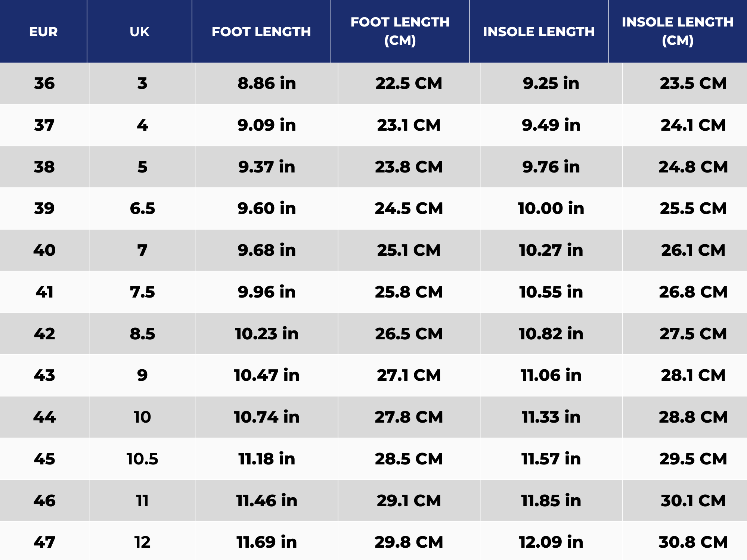Select the 11.57 in insole length cell
The width and height of the screenshot is (747, 560).
(551, 459)
